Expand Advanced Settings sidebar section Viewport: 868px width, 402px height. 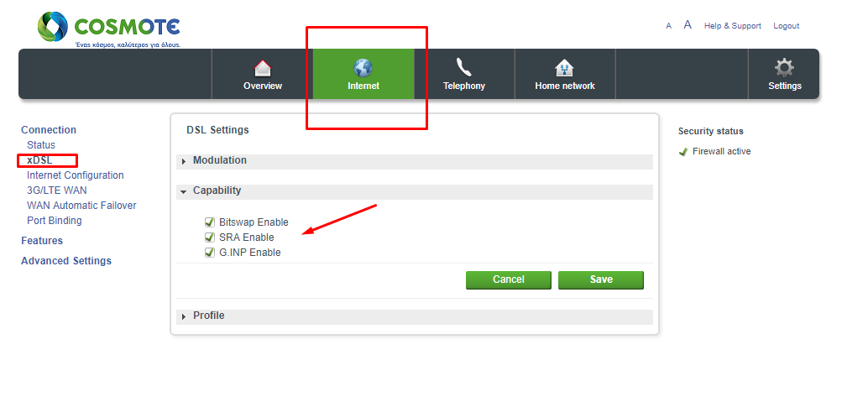(x=65, y=261)
